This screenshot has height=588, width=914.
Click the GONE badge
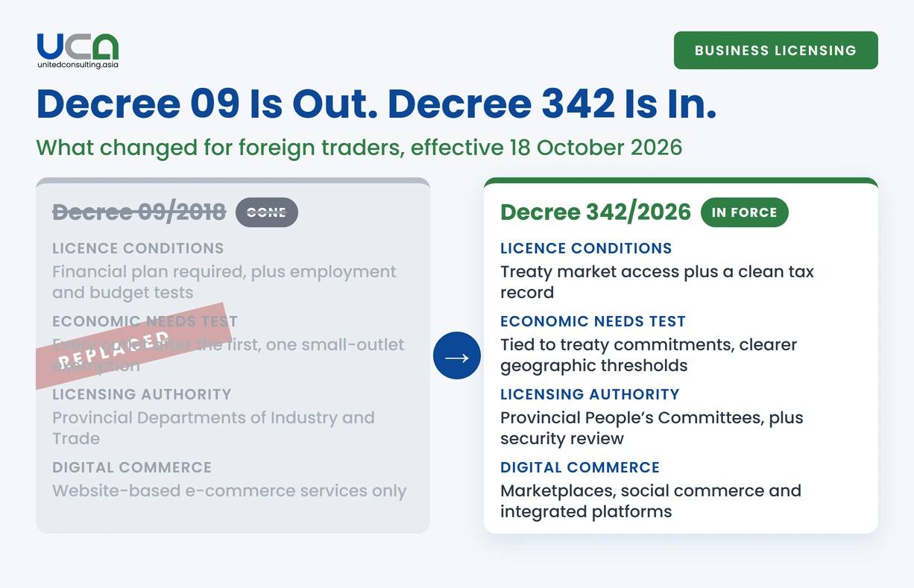tap(267, 212)
